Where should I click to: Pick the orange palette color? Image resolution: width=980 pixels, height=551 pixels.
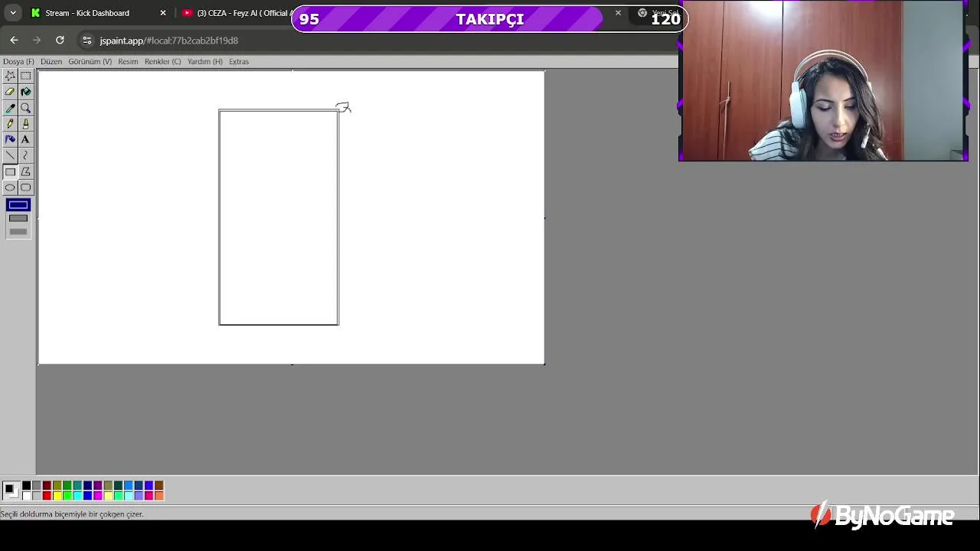pyautogui.click(x=158, y=495)
